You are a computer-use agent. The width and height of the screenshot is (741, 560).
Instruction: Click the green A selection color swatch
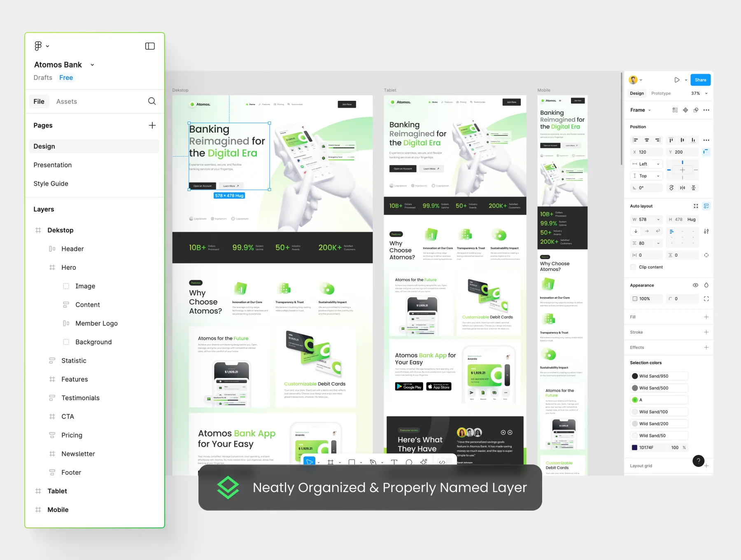635,400
